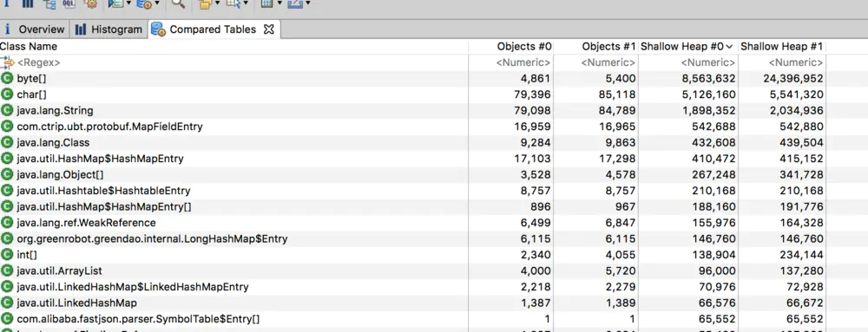The width and height of the screenshot is (868, 332).
Task: Click the class icon beside java.util.ArrayList
Action: point(7,270)
